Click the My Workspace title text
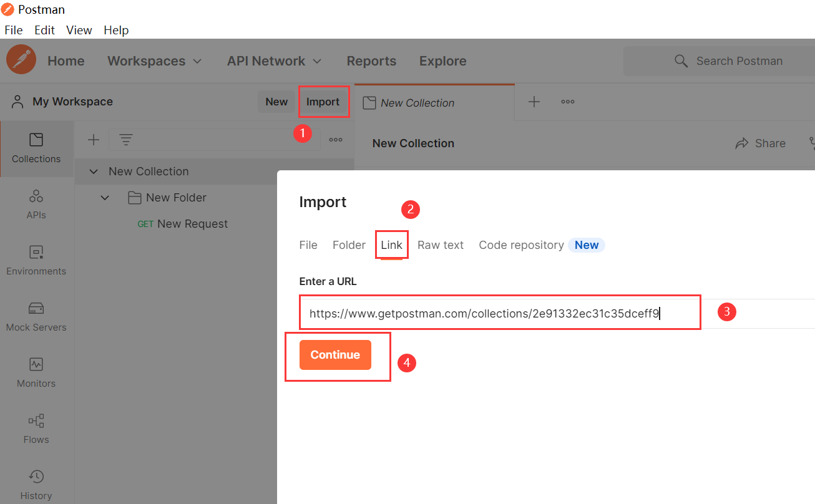The image size is (815, 504). click(72, 102)
